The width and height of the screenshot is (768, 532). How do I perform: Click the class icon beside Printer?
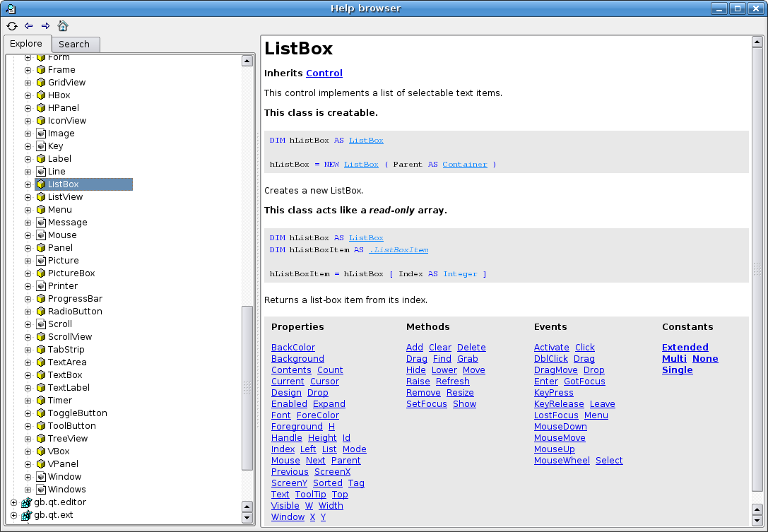pos(41,287)
